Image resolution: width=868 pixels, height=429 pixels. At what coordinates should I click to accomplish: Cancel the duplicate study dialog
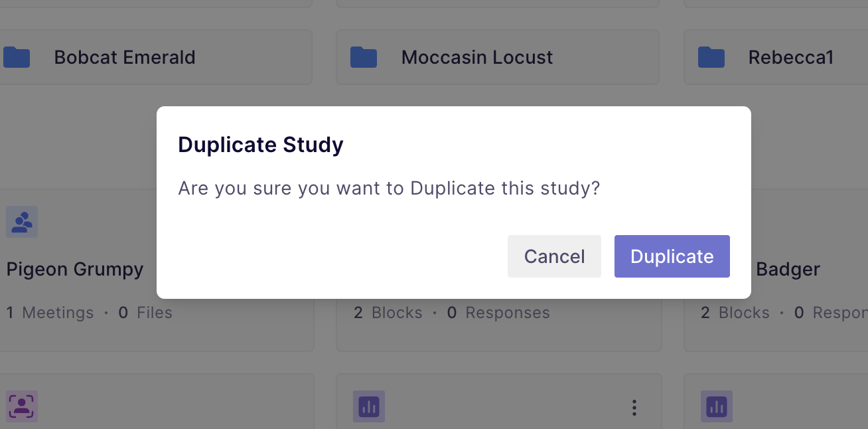554,256
